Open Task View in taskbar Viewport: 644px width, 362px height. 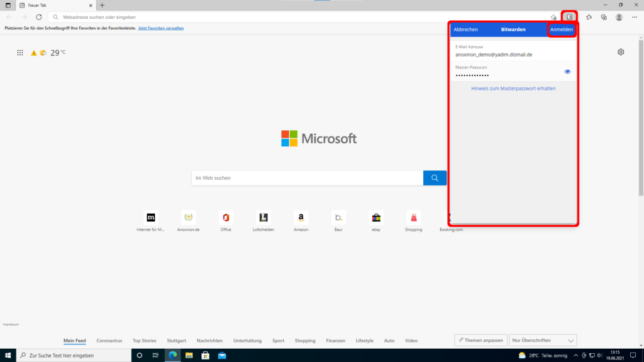pyautogui.click(x=155, y=356)
